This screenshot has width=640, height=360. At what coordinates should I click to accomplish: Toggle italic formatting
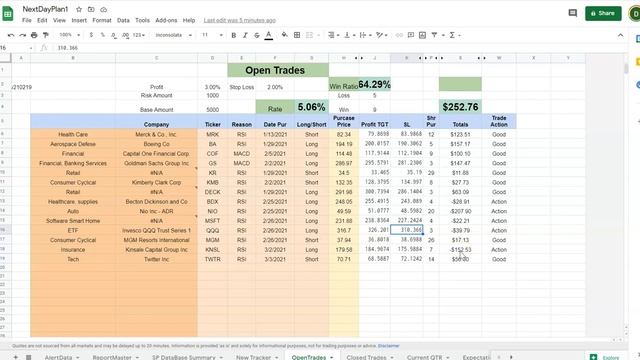coord(245,36)
